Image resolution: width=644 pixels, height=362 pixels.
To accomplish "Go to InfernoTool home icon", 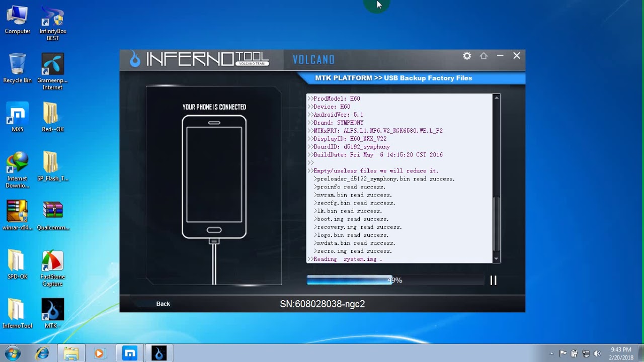I will [484, 56].
